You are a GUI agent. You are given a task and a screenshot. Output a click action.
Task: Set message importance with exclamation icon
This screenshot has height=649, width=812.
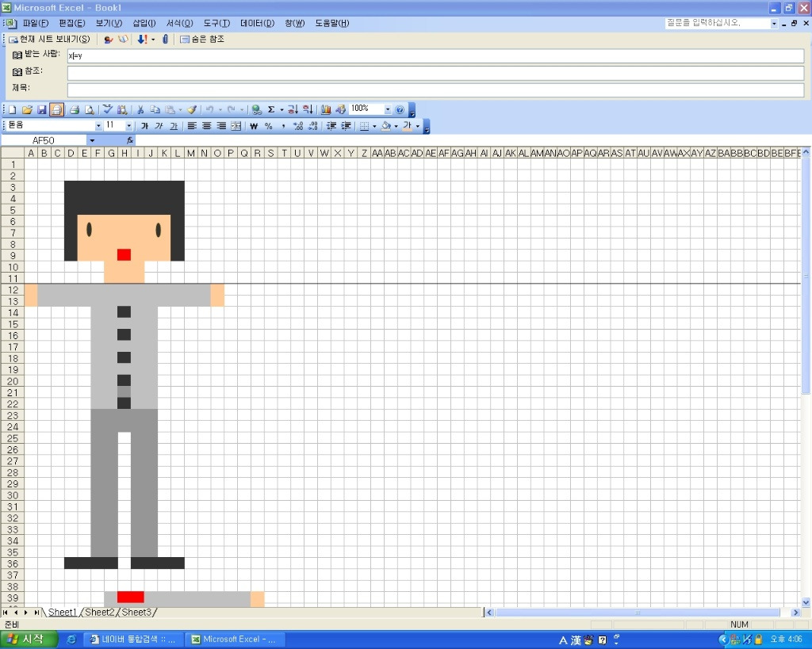[143, 40]
